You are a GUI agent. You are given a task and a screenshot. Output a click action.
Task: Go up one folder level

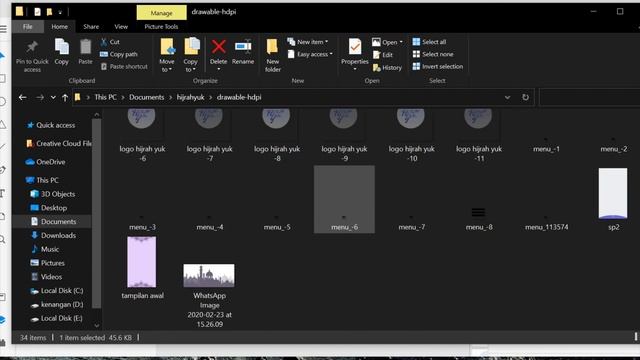pos(65,98)
